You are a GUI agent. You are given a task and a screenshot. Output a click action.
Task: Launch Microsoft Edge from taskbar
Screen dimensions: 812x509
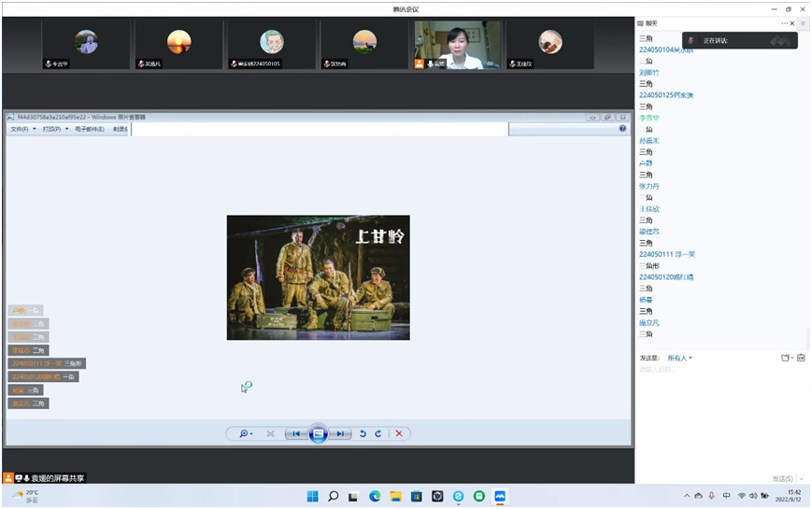coord(375,497)
